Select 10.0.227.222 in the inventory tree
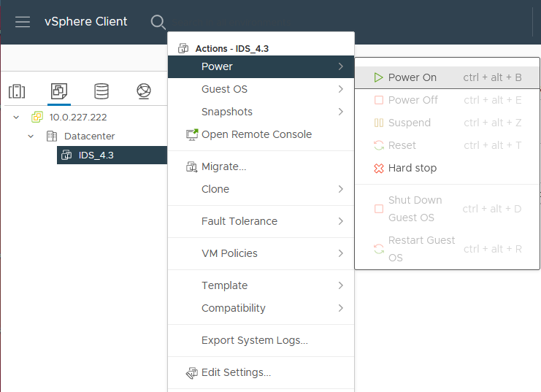This screenshot has height=392, width=541. tap(78, 118)
